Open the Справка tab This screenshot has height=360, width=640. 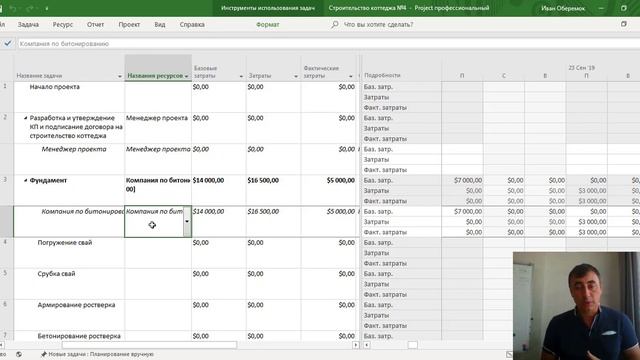tap(192, 24)
